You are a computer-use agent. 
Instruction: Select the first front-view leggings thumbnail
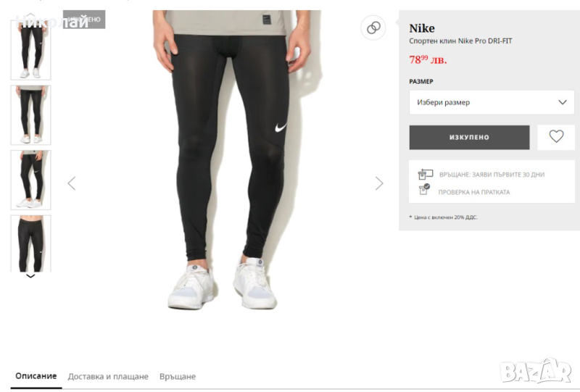point(30,50)
